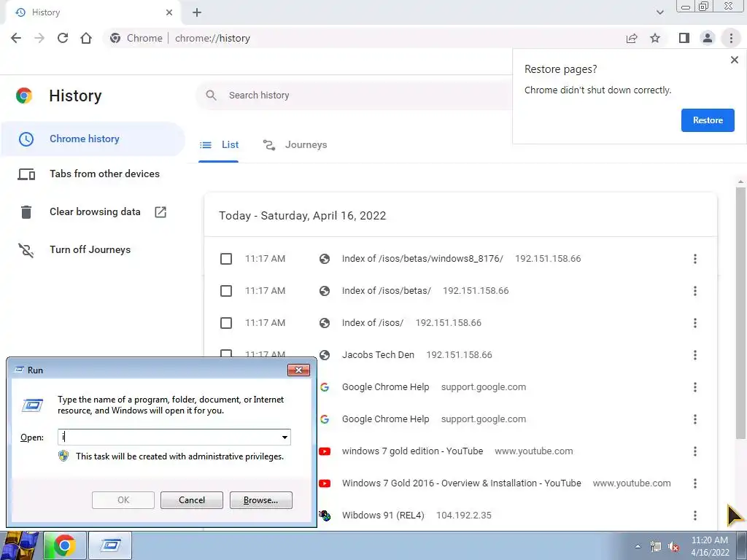Screen dimensions: 747x560
Task: Click globe favicon of Jacobs Tech Den
Action: [x=325, y=355]
